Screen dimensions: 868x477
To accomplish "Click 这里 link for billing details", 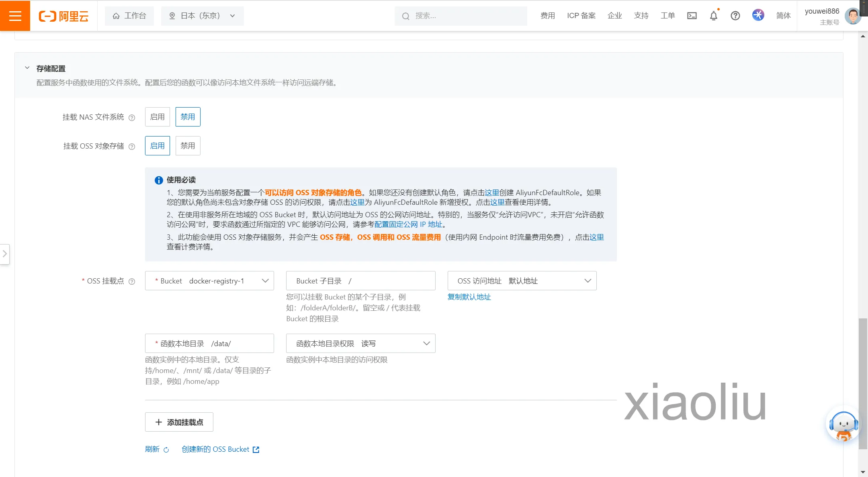I will pyautogui.click(x=596, y=237).
